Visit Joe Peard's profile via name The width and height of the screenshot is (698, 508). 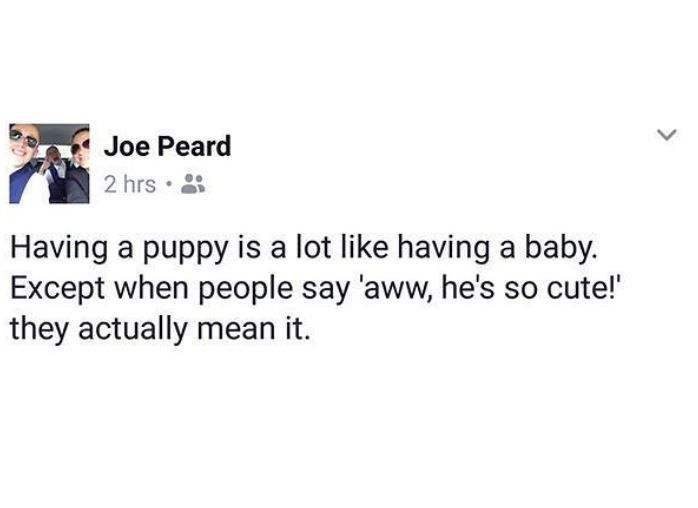pyautogui.click(x=167, y=146)
